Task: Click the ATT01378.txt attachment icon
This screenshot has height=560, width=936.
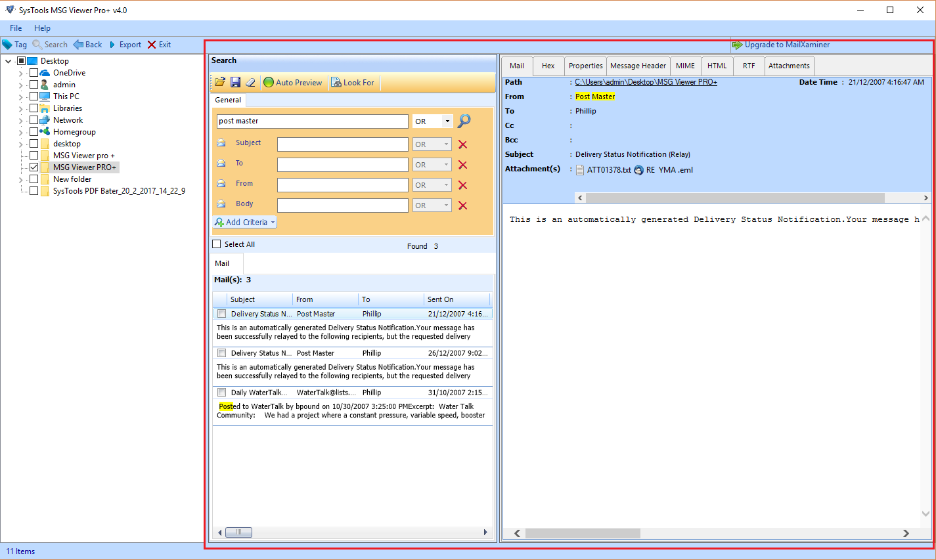Action: 580,170
